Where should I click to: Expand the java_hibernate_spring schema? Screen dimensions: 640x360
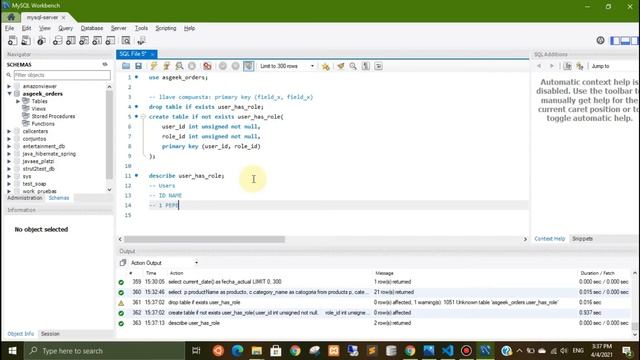pyautogui.click(x=9, y=154)
